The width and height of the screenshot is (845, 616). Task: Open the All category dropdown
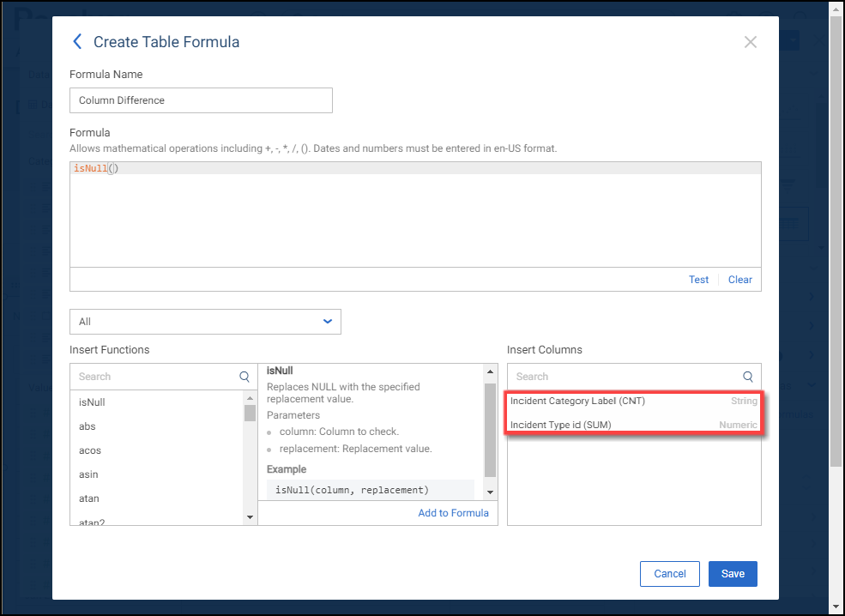(x=205, y=322)
